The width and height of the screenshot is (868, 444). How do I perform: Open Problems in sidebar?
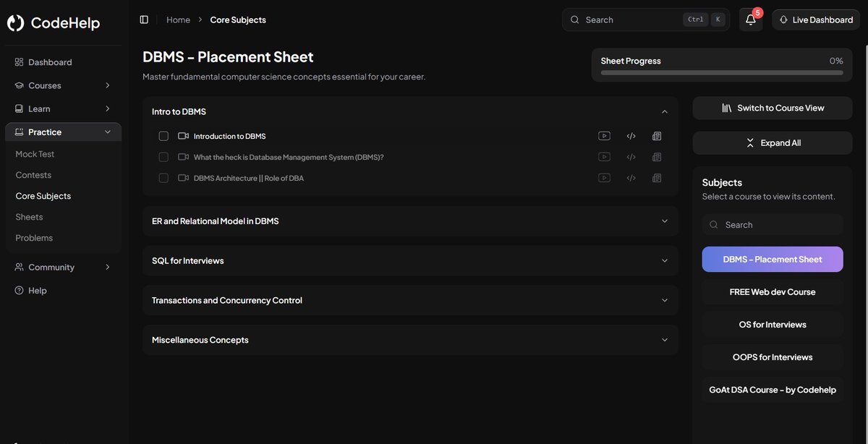pyautogui.click(x=34, y=238)
